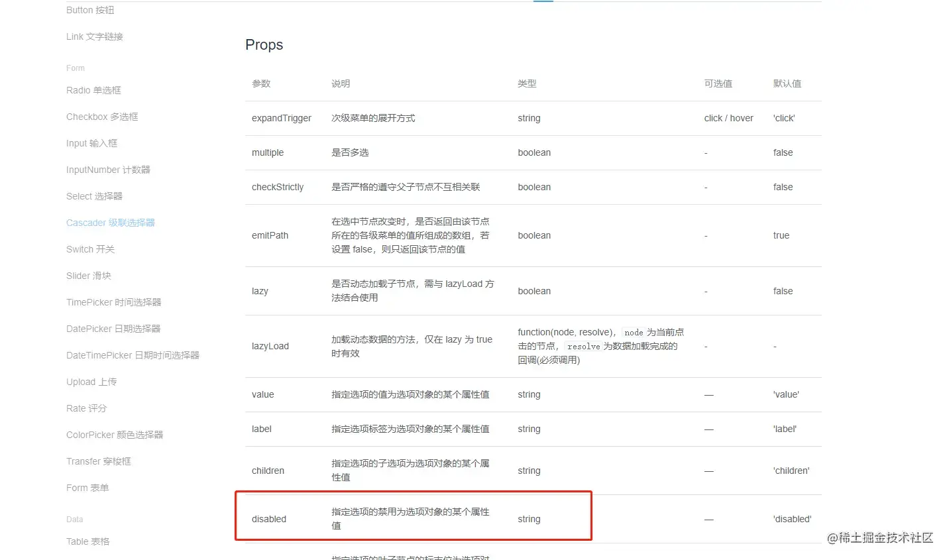Open TimePicker 时间选择器 sidebar link

[x=114, y=302]
